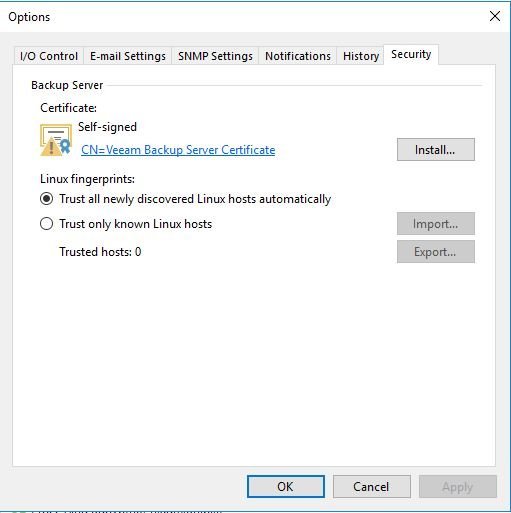Click the Options title bar text

tap(29, 17)
